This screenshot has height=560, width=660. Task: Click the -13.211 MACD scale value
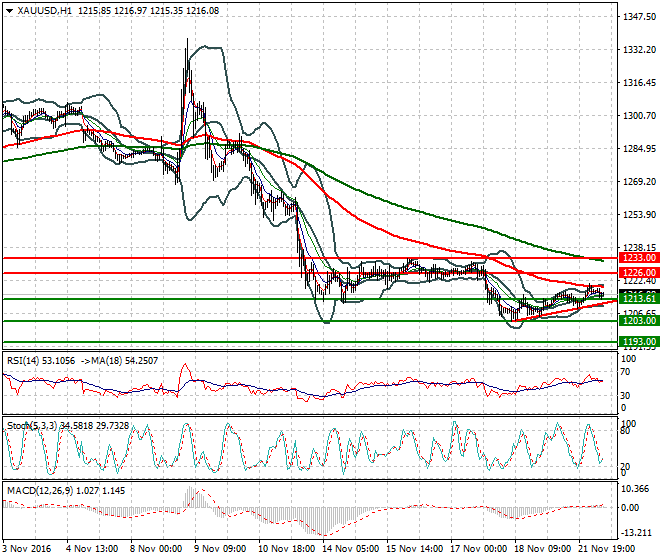click(x=635, y=533)
